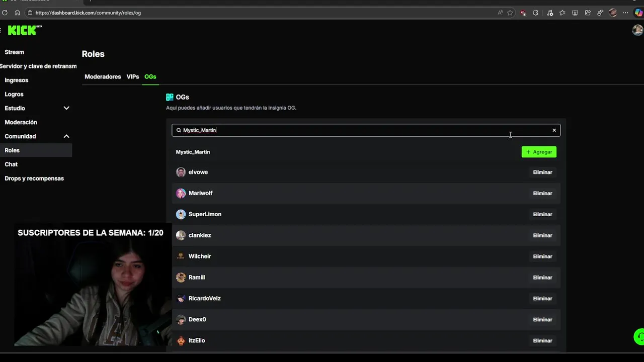Open media control music note icon
644x362 pixels.
549,13
